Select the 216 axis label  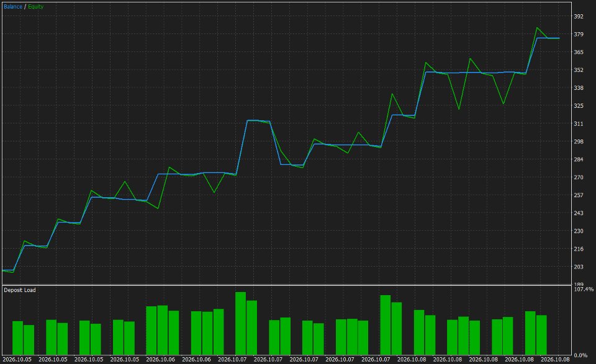[x=579, y=249]
